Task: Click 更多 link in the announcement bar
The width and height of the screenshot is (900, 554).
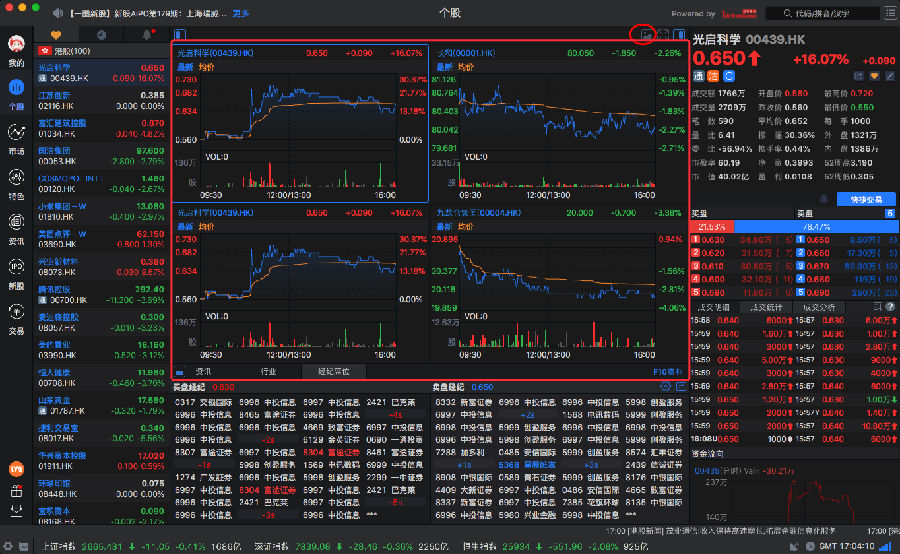Action: pyautogui.click(x=240, y=13)
